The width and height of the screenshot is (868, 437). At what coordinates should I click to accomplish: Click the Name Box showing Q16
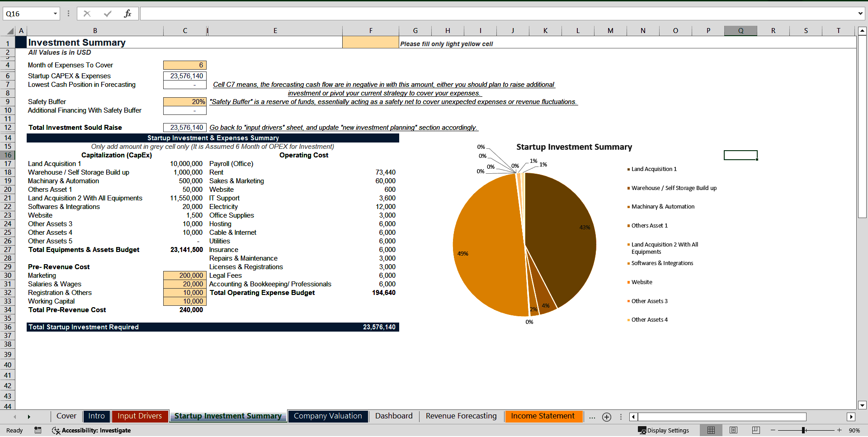[27, 14]
